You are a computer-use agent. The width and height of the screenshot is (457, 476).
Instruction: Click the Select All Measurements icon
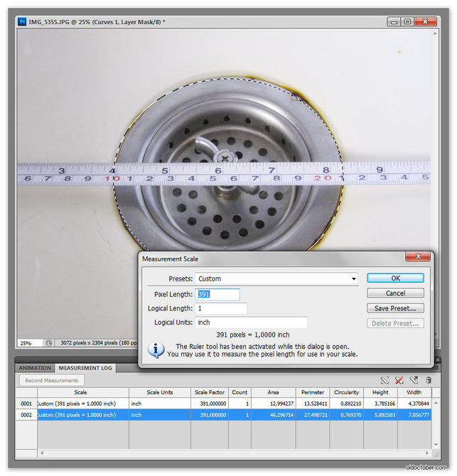pos(385,380)
